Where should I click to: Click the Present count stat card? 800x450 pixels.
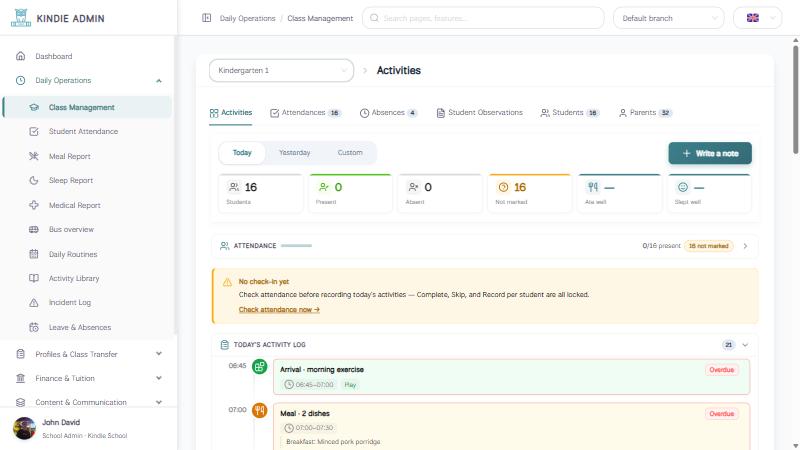click(x=350, y=193)
